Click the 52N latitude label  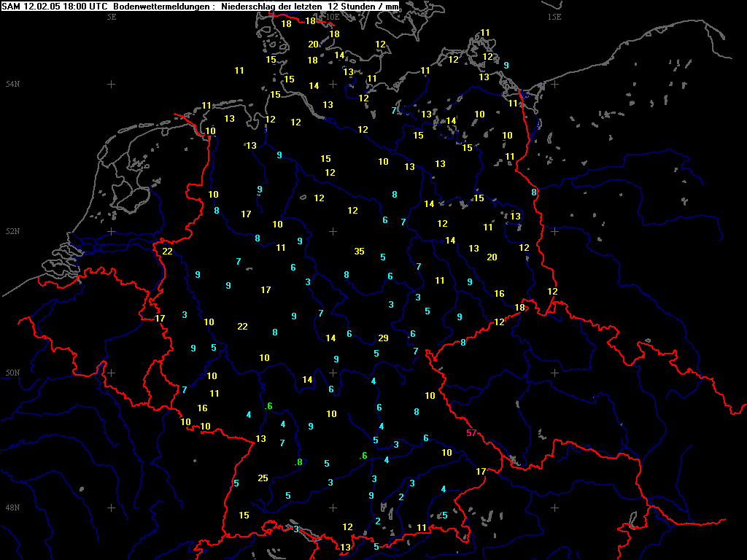point(12,232)
